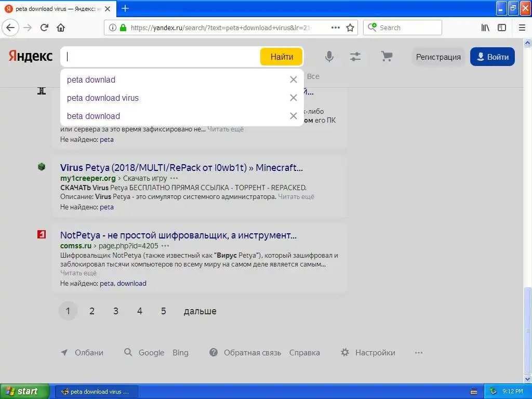532x399 pixels.
Task: Visit the comss.ru site link
Action: [76, 246]
